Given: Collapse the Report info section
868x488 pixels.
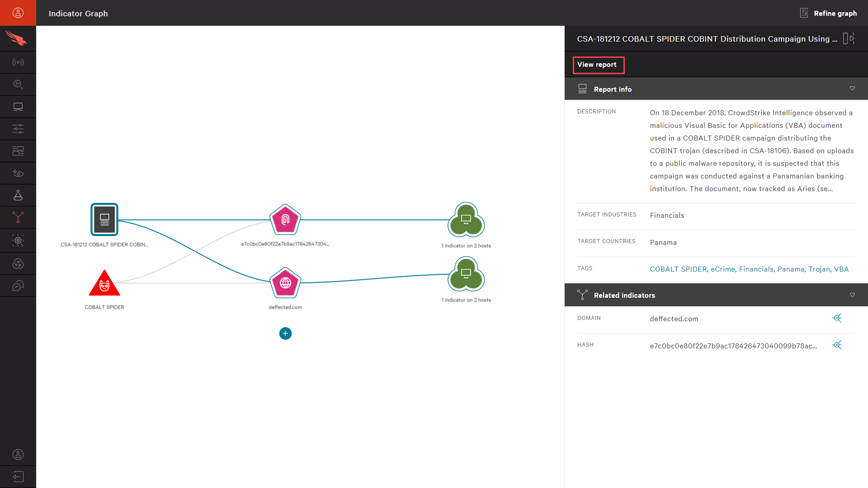Looking at the screenshot, I should (x=852, y=89).
